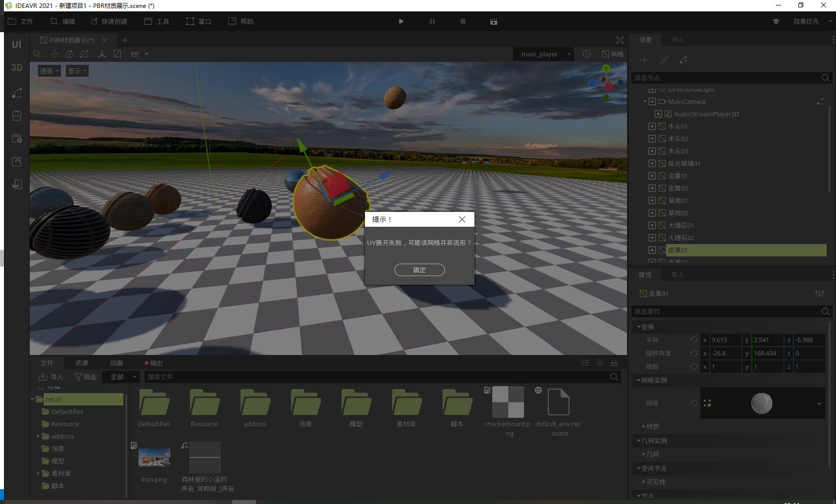Click the 网格 mesh button
Image resolution: width=836 pixels, height=504 pixels.
pyautogui.click(x=613, y=54)
